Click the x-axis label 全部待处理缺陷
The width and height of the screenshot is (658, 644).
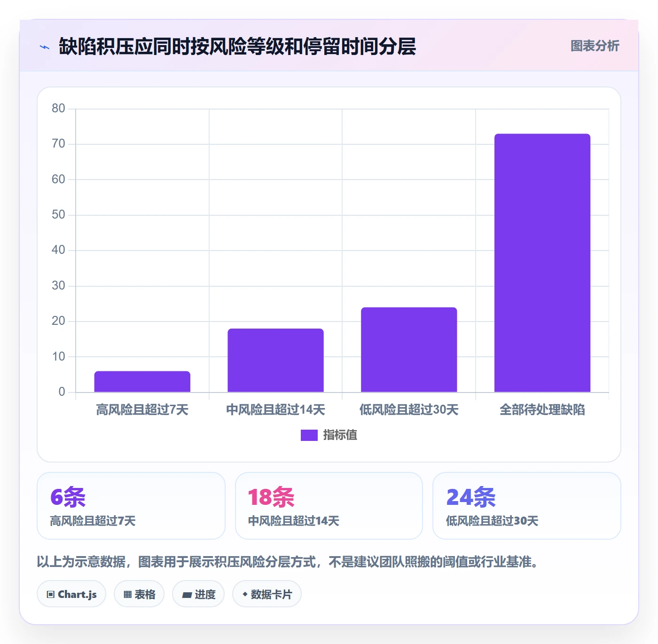[x=542, y=410]
